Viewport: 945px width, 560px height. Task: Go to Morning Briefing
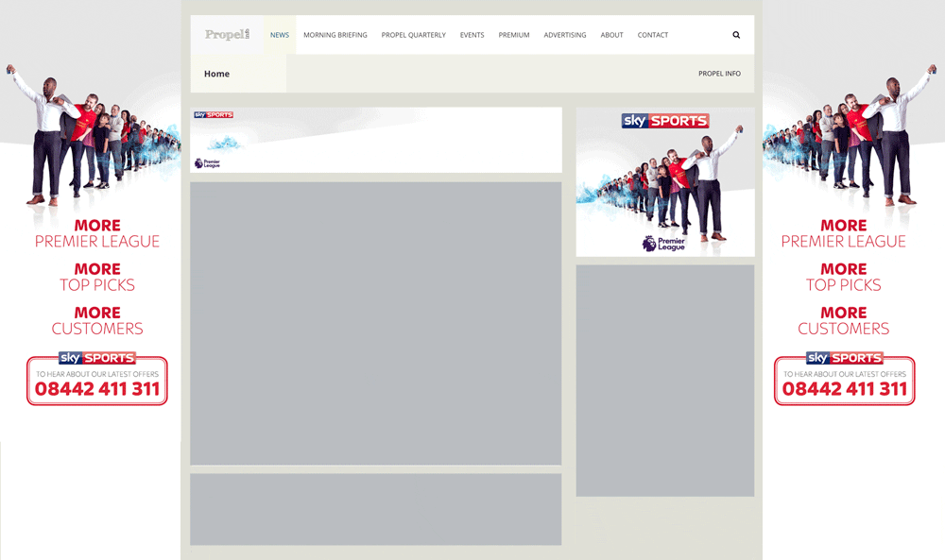335,35
